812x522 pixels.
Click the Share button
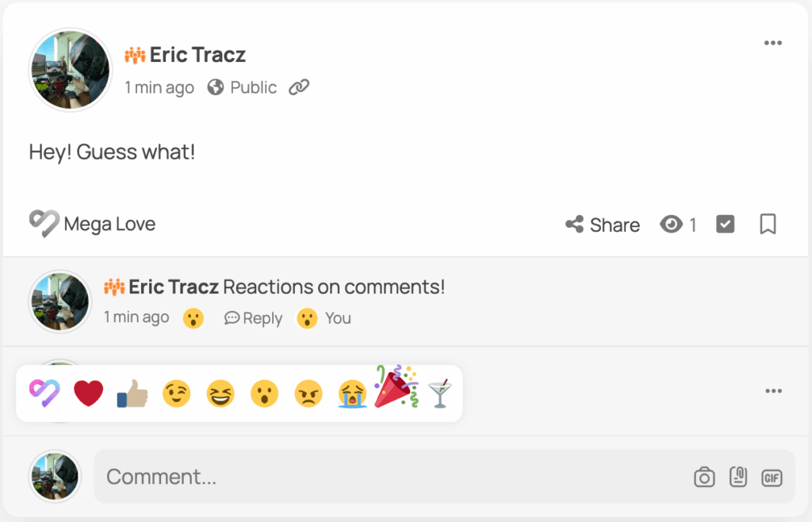pyautogui.click(x=603, y=225)
